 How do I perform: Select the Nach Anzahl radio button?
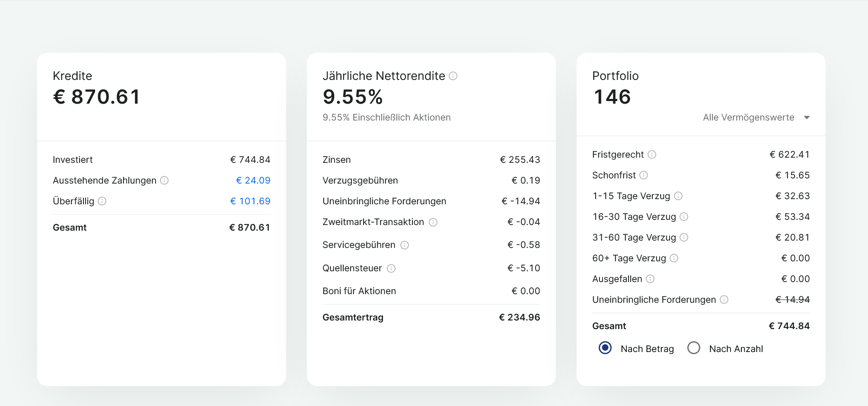[x=694, y=348]
